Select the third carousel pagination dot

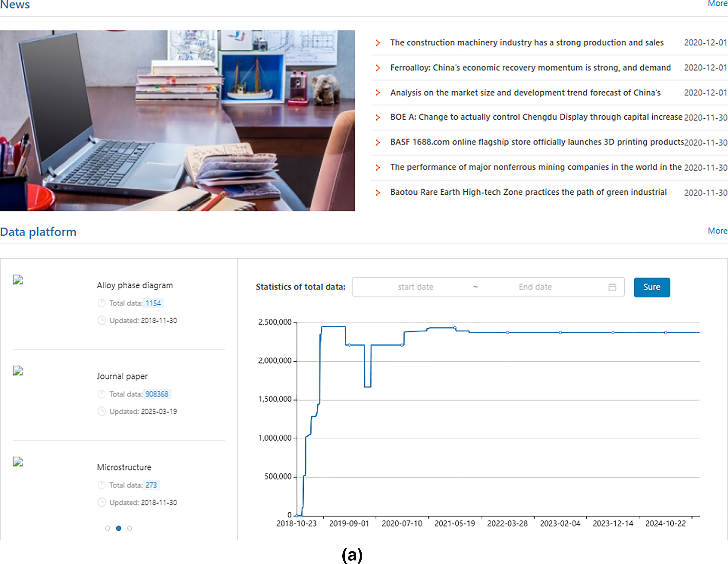(x=130, y=528)
